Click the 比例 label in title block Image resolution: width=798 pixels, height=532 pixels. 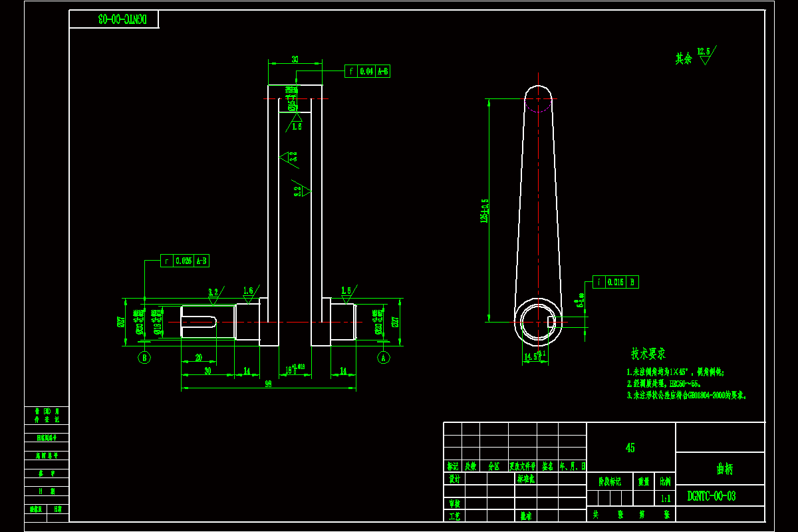[665, 481]
